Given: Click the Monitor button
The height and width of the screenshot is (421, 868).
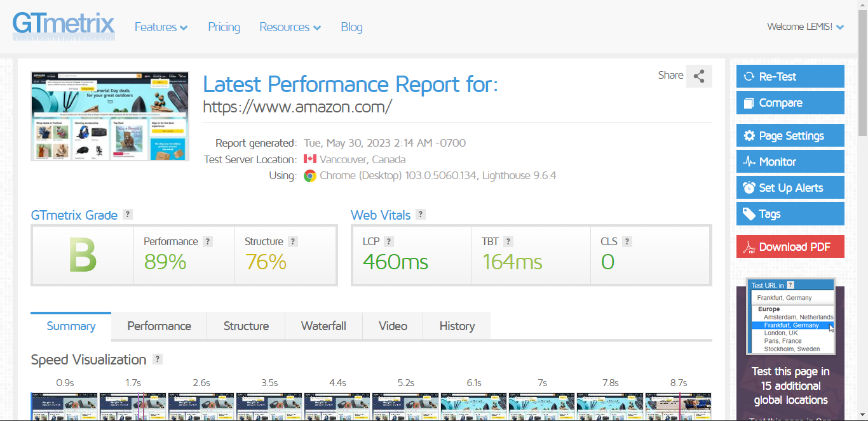Looking at the screenshot, I should (x=790, y=162).
